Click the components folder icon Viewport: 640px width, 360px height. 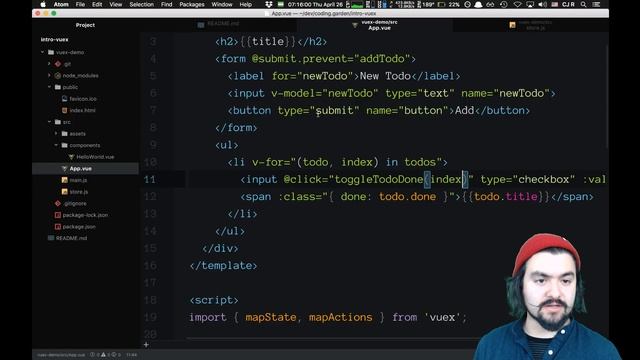click(64, 145)
